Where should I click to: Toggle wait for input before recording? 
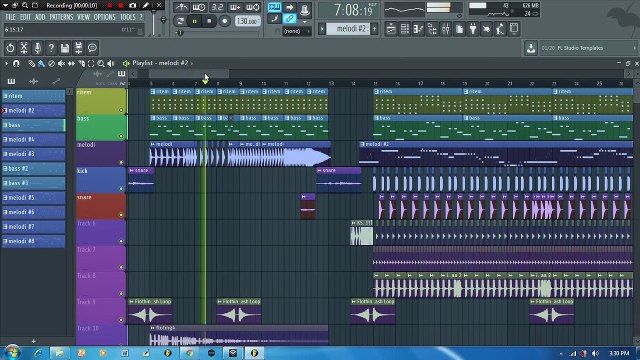point(199,7)
